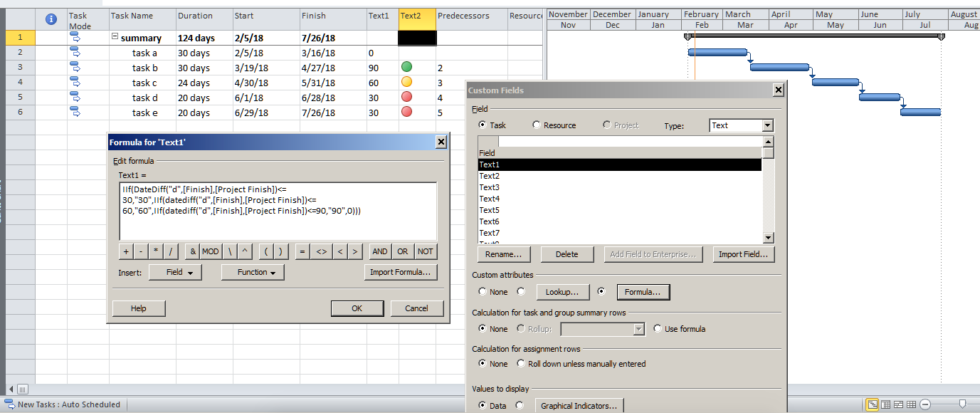Select Text3 in the field list

[x=620, y=187]
